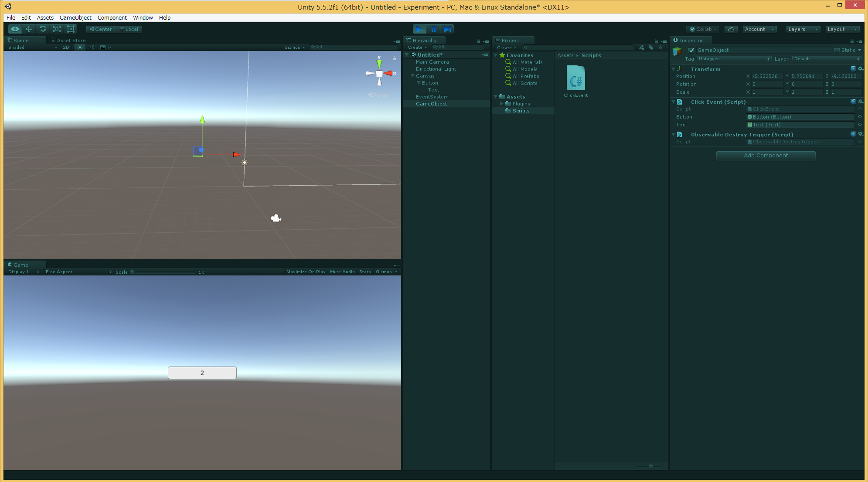
Task: Select the Assets menu in the menu bar
Action: [44, 18]
